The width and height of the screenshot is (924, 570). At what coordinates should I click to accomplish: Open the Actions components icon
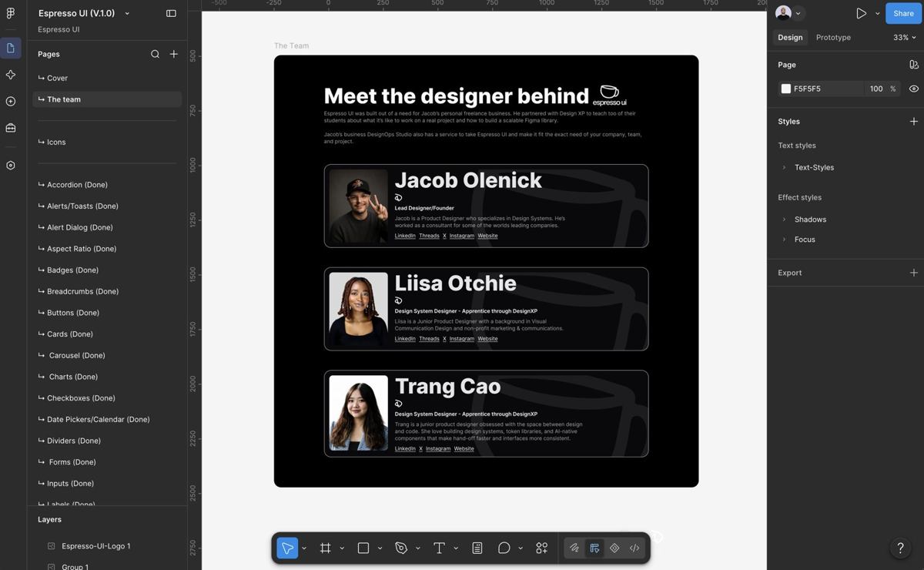[542, 548]
